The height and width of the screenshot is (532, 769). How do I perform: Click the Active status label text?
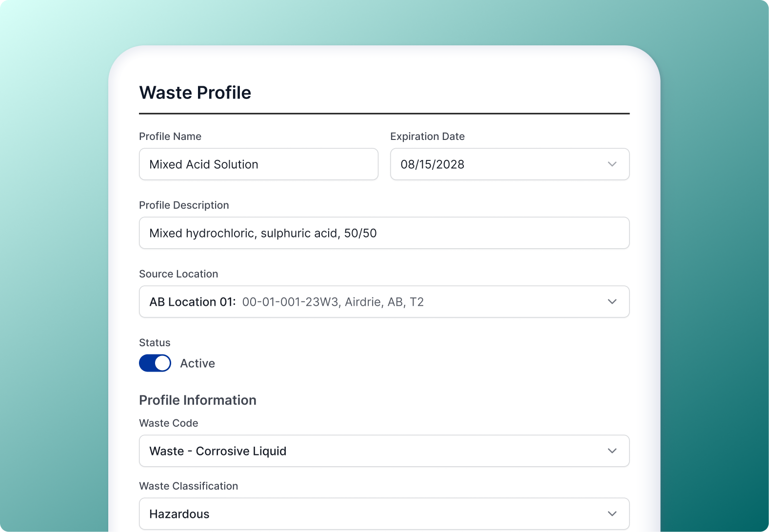[x=197, y=363]
